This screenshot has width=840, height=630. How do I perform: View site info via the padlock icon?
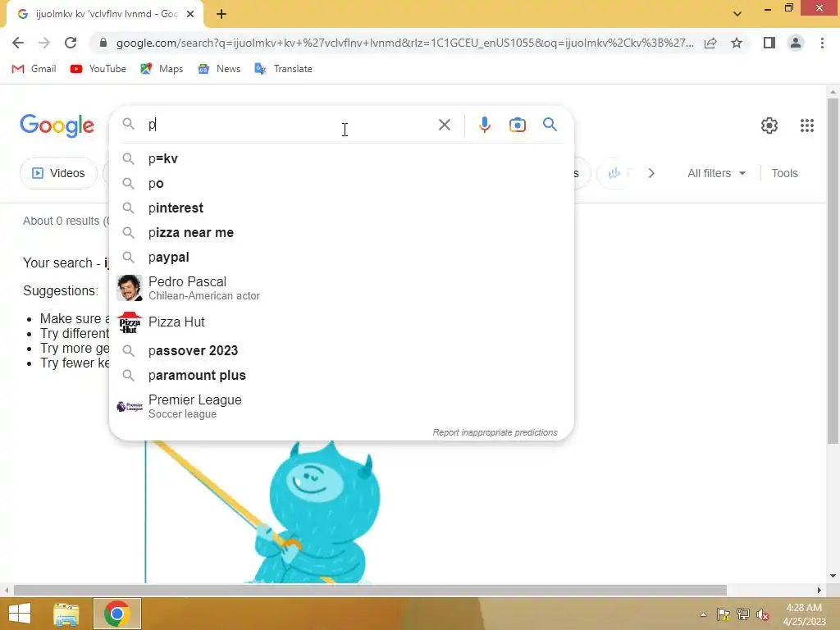click(103, 43)
